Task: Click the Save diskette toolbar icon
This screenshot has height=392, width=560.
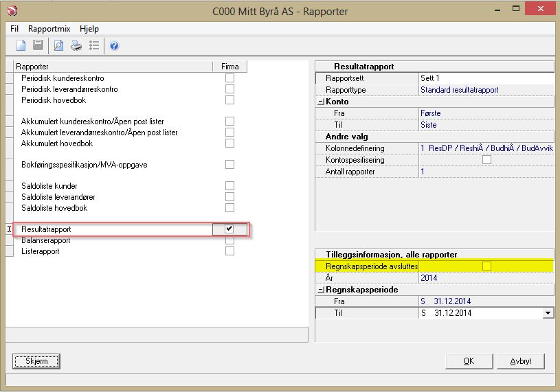Action: point(38,45)
